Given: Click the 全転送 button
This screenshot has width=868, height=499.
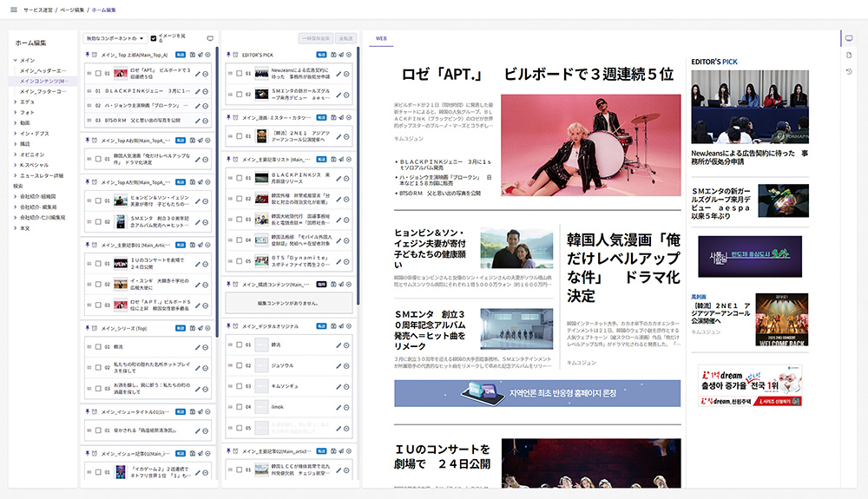Looking at the screenshot, I should tap(346, 38).
